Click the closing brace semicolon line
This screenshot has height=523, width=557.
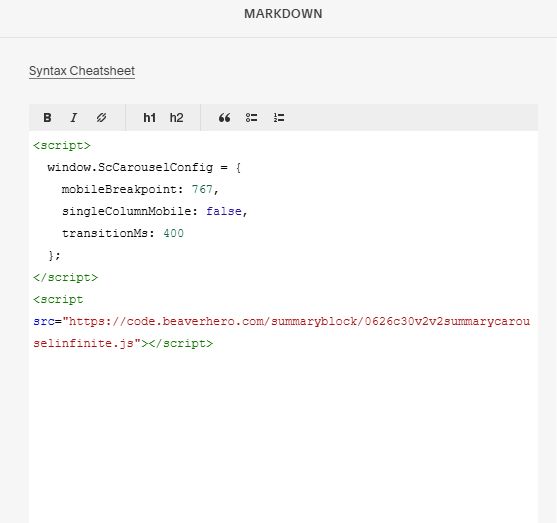[54, 255]
